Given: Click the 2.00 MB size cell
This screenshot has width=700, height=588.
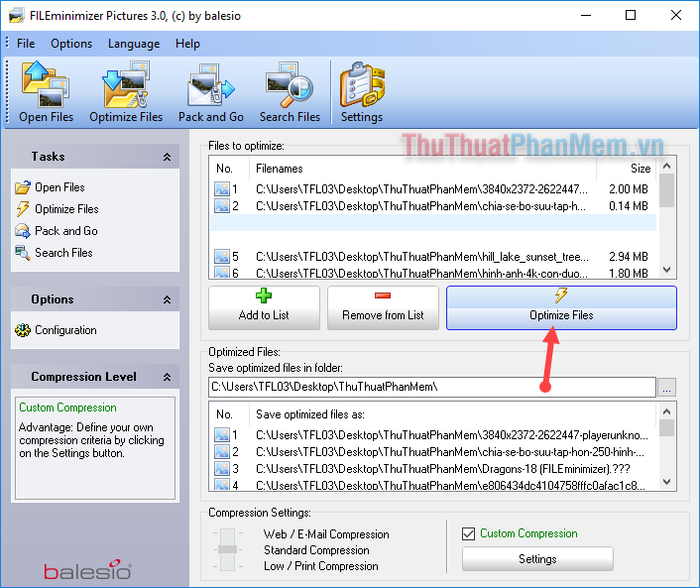Looking at the screenshot, I should pos(628,189).
